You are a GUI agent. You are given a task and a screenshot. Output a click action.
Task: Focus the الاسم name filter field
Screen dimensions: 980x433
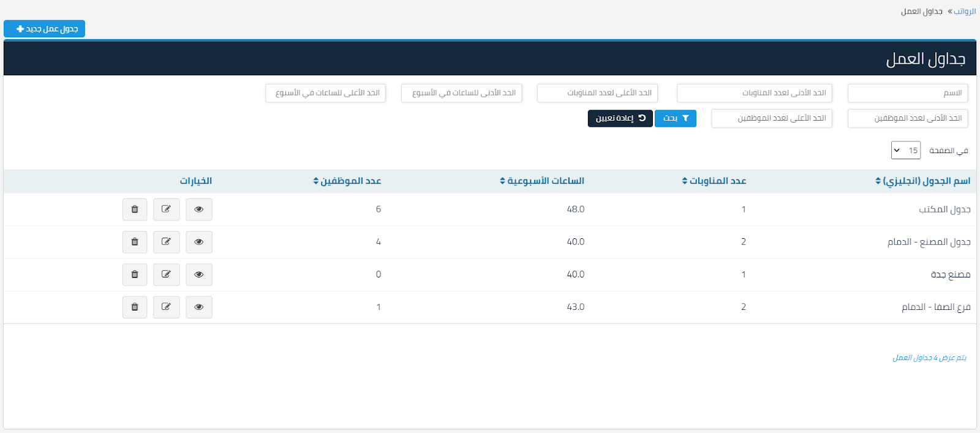tap(907, 93)
